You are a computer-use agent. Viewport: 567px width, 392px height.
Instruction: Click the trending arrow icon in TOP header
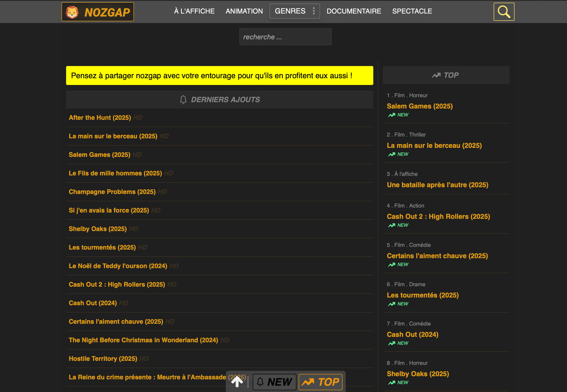(x=436, y=75)
